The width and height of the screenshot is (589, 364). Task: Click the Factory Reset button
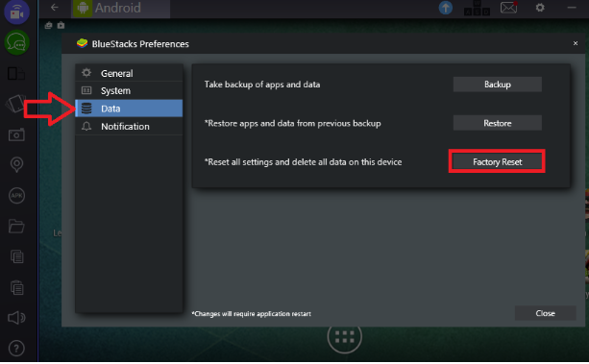[x=498, y=162]
